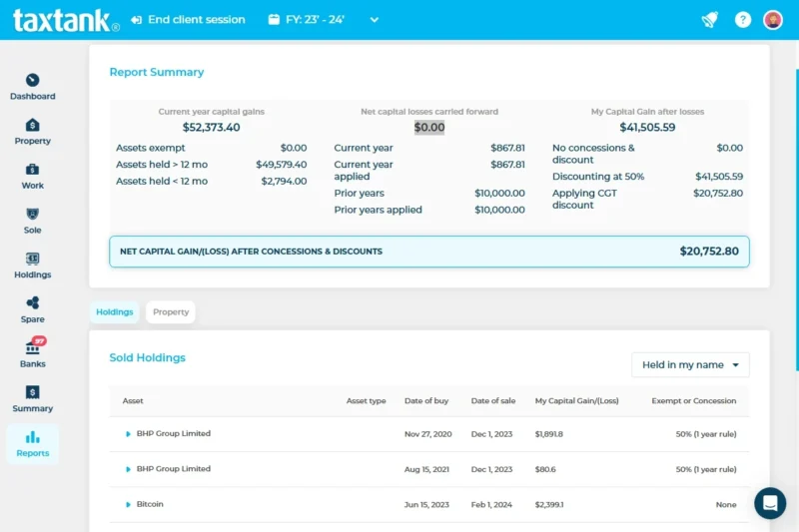Click the taxtank logo
Viewport: 799px width, 532px height.
tap(66, 20)
